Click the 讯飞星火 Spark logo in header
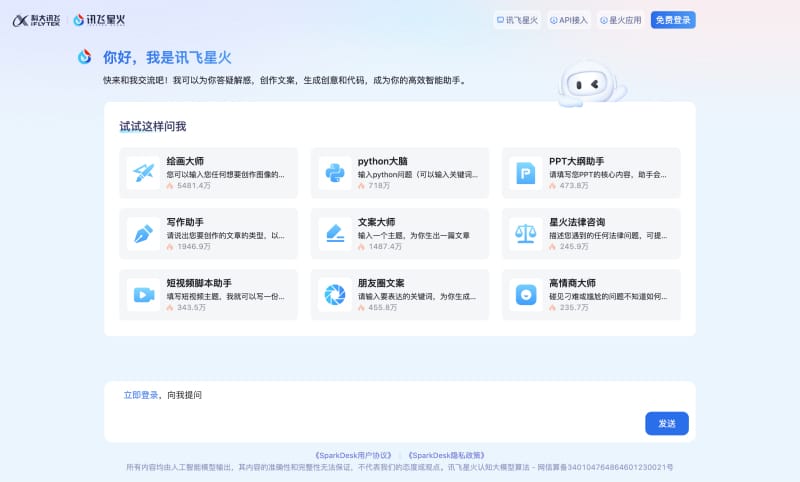Viewport: 800px width, 482px height. 99,20
